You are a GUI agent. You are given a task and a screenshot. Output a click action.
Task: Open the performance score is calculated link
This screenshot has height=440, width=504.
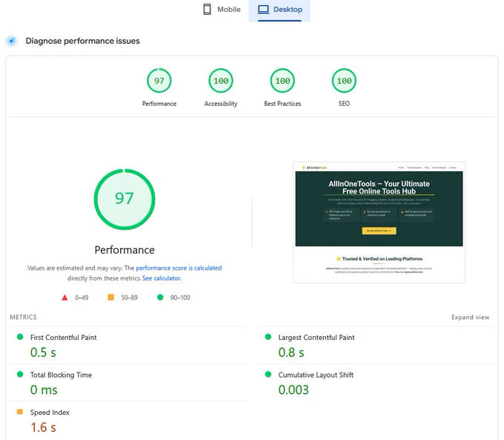[x=179, y=268]
